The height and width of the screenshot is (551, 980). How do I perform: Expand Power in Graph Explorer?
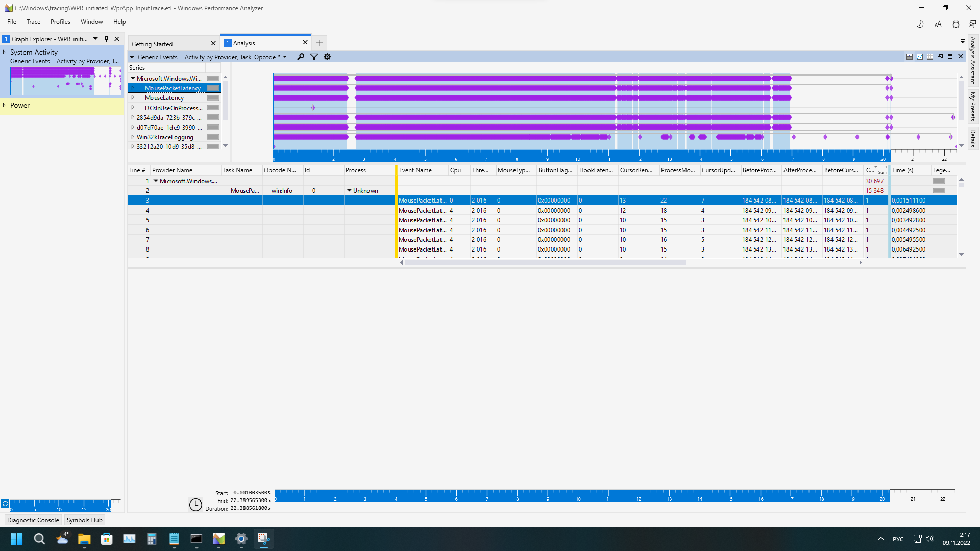click(x=4, y=105)
